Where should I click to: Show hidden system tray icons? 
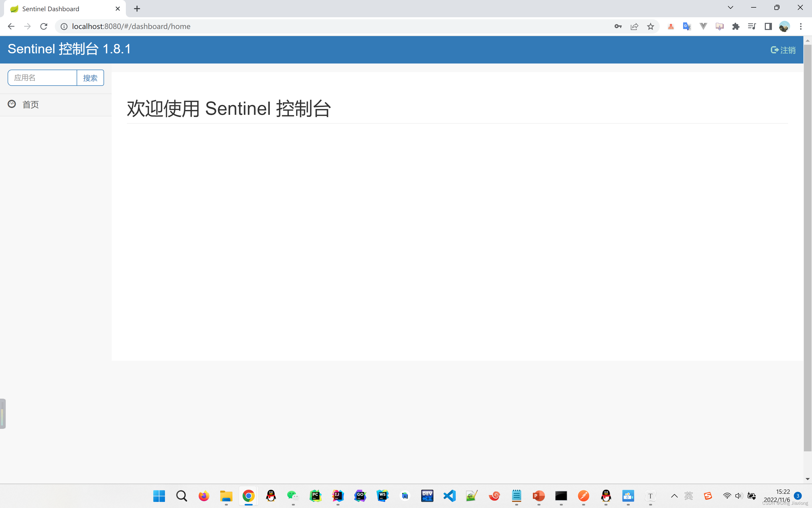pos(674,496)
